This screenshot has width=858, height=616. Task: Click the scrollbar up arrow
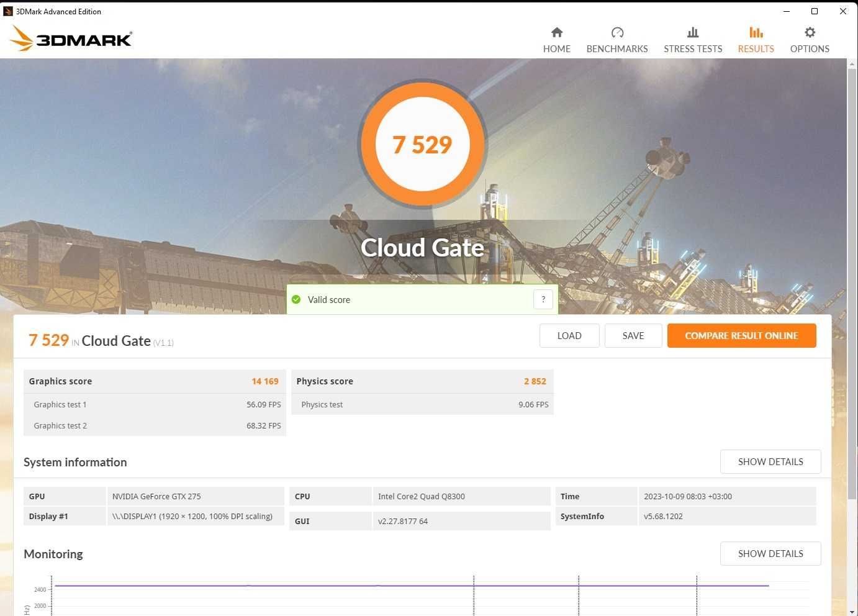tap(852, 63)
